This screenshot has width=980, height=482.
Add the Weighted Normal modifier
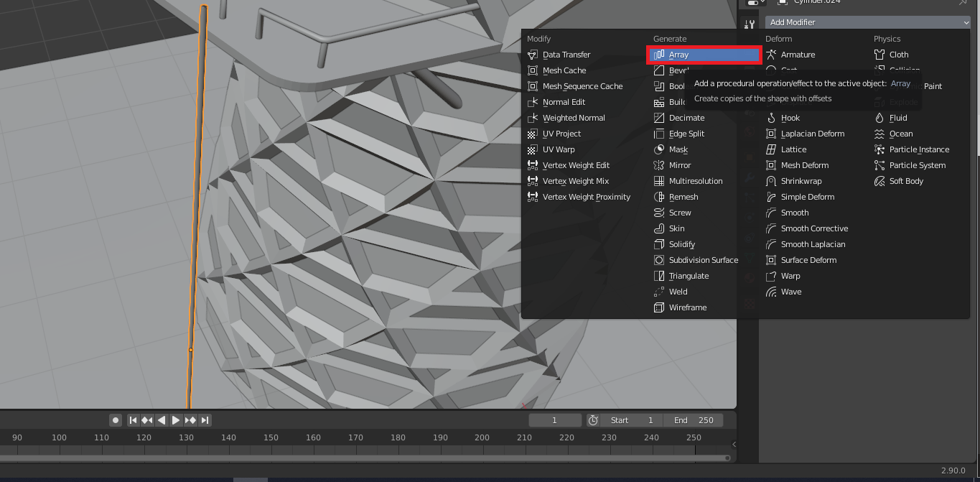[574, 118]
